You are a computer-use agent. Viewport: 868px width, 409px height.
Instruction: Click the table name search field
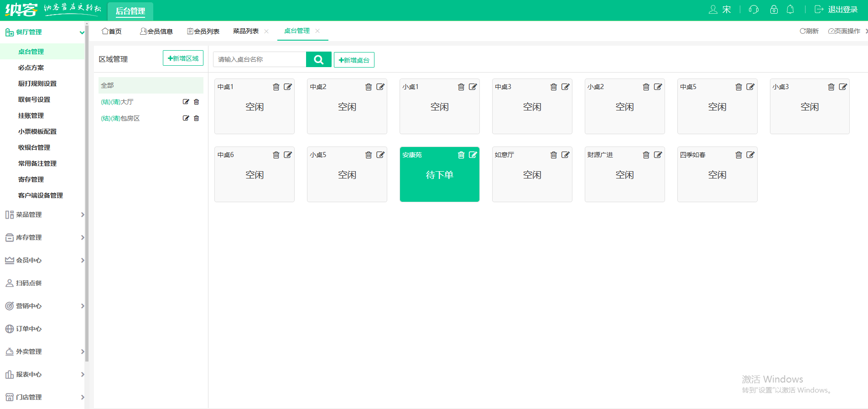point(260,59)
